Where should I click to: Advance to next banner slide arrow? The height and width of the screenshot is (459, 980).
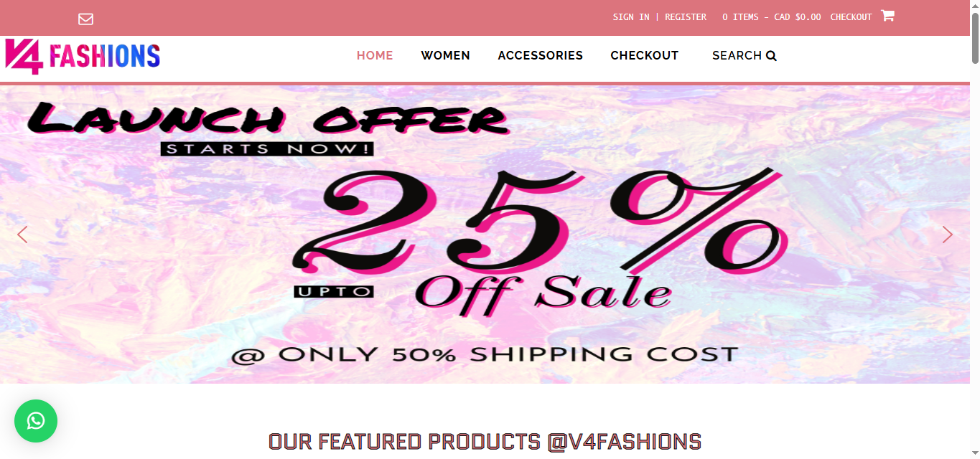pos(948,235)
